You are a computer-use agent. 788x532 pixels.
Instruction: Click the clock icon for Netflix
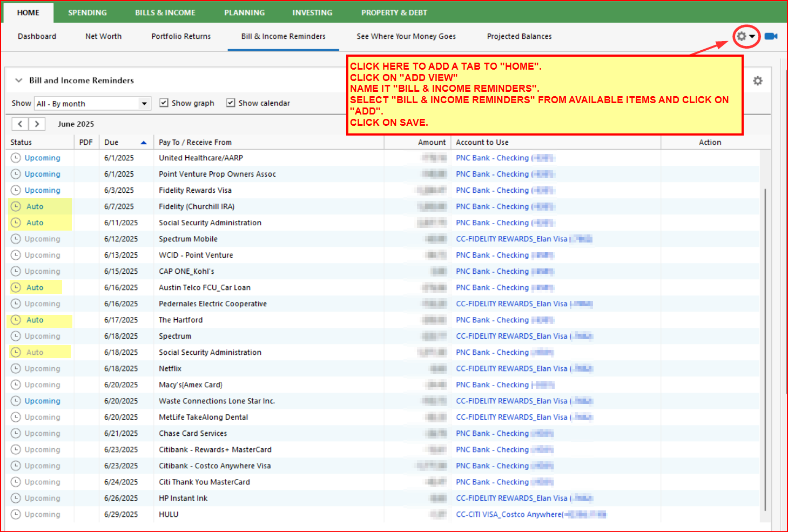click(x=16, y=368)
